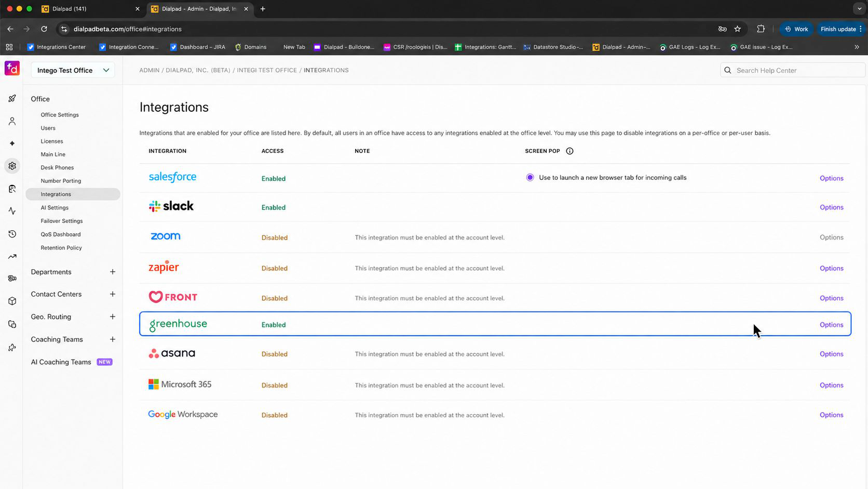Image resolution: width=868 pixels, height=489 pixels.
Task: Open the history clock icon in sidebar
Action: click(12, 234)
